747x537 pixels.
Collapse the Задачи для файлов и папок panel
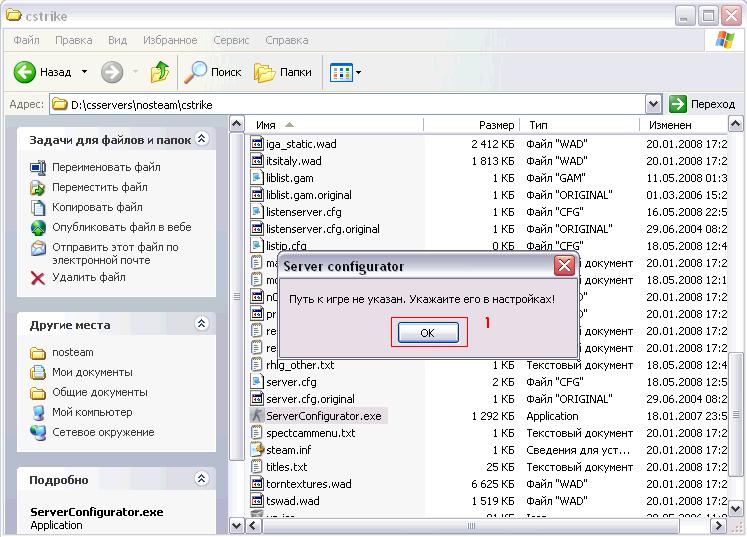click(x=202, y=139)
